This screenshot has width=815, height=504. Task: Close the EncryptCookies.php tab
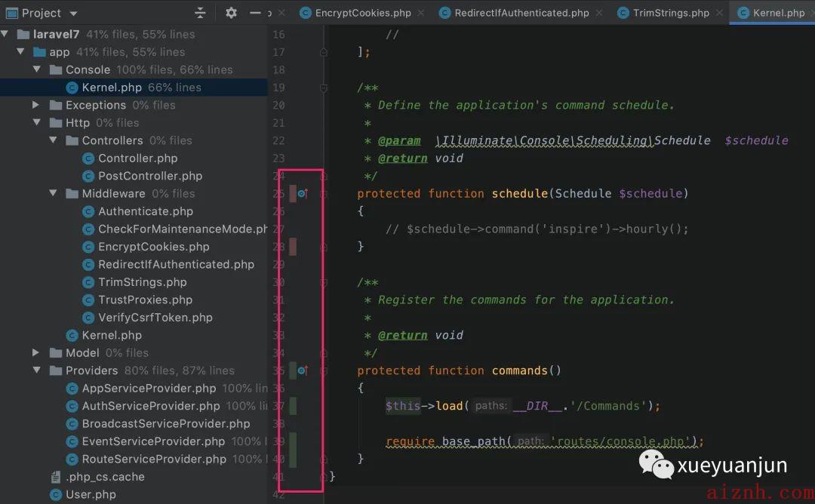point(421,13)
